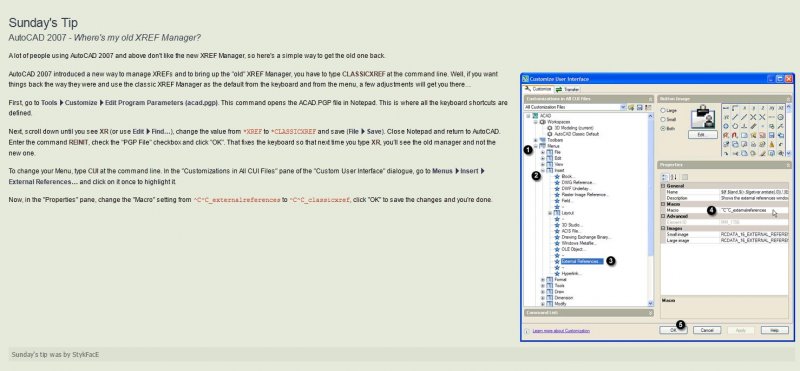Select the Hyperlink... command
This screenshot has width=800, height=371.
point(571,274)
